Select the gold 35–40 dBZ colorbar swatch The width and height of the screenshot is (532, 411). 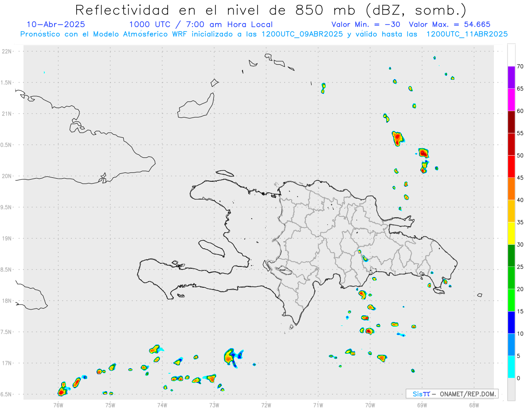point(511,211)
